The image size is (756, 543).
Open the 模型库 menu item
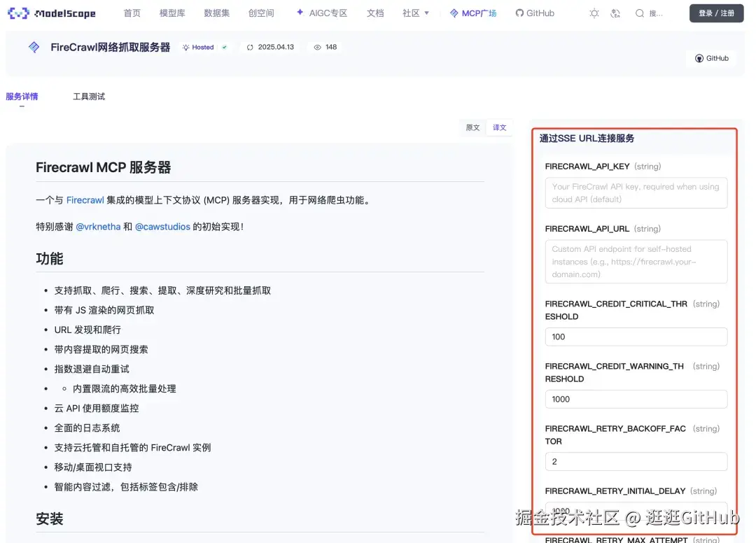(172, 12)
